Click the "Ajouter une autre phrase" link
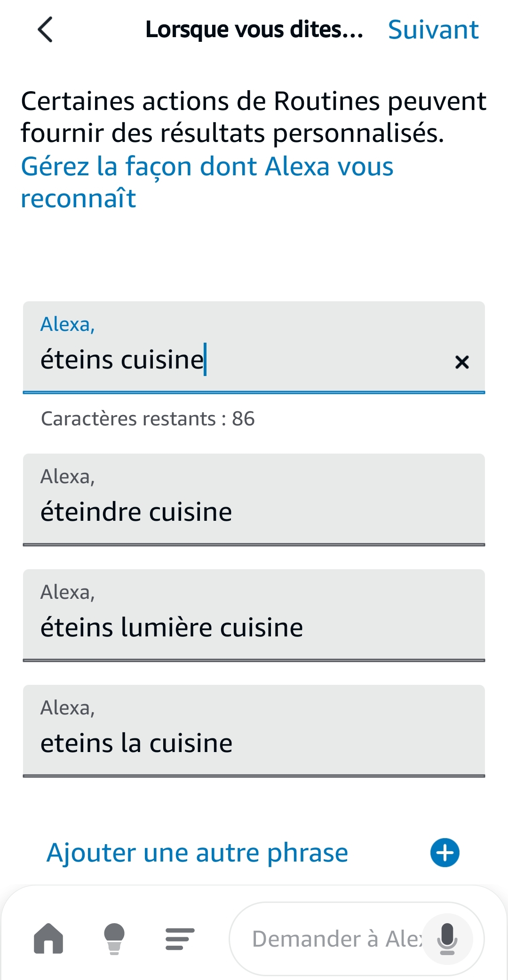508x980 pixels. [x=198, y=853]
